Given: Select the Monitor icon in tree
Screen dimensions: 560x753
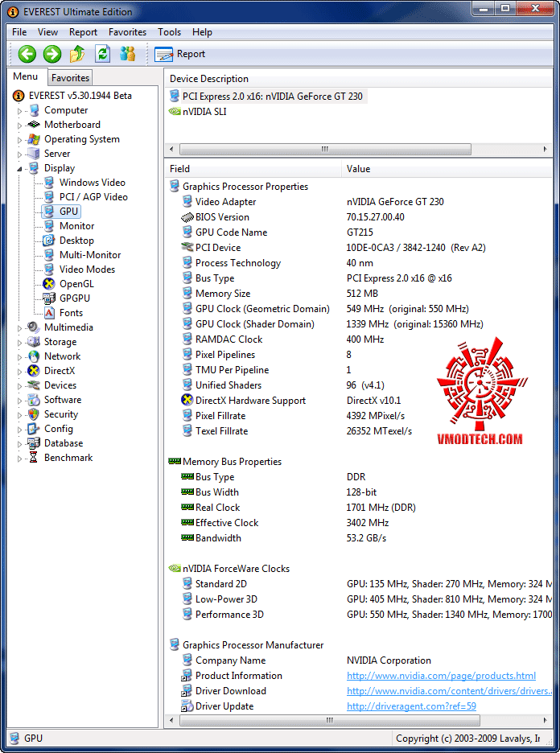Looking at the screenshot, I should click(49, 226).
